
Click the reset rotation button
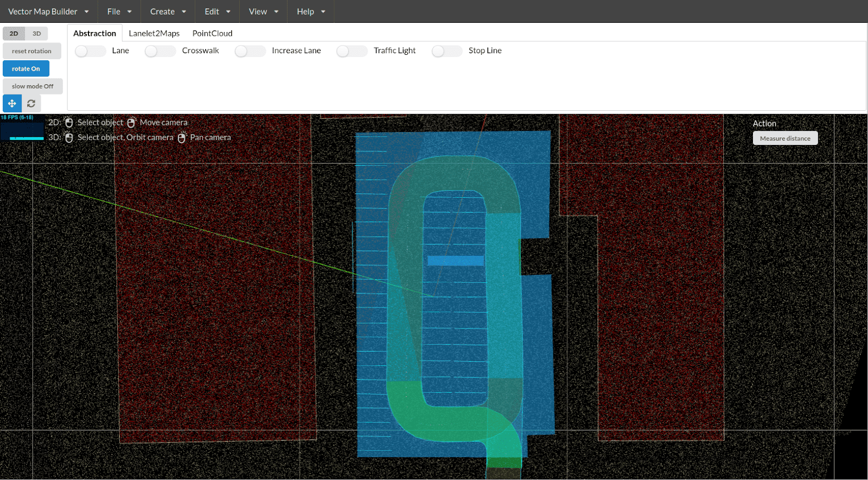click(31, 51)
